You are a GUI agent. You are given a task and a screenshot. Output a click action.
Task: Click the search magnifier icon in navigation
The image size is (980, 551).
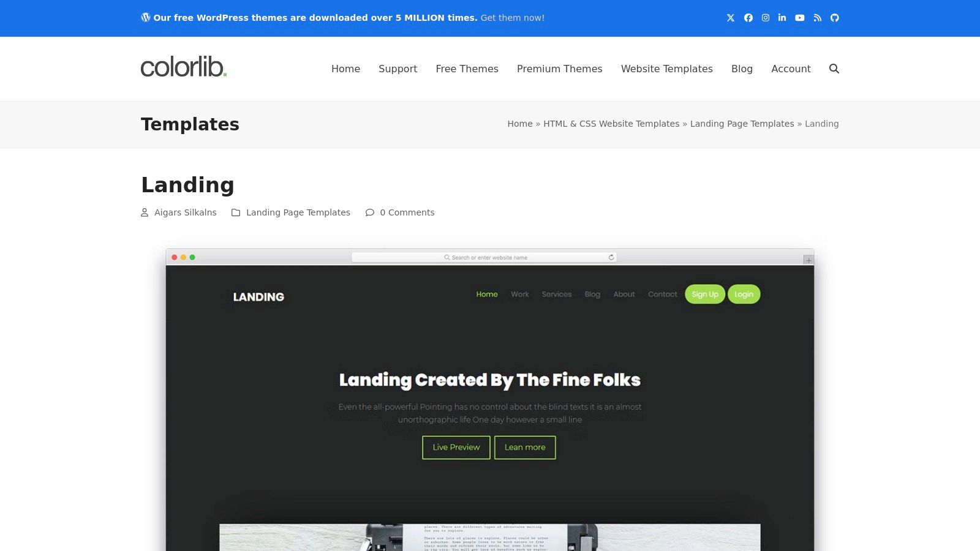click(834, 69)
